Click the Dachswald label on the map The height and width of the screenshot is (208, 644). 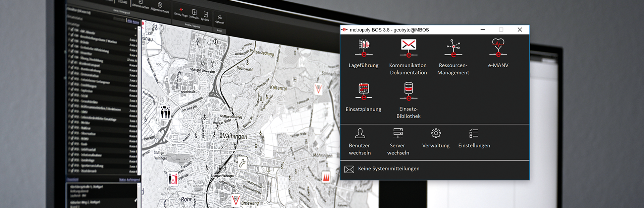pyautogui.click(x=245, y=69)
